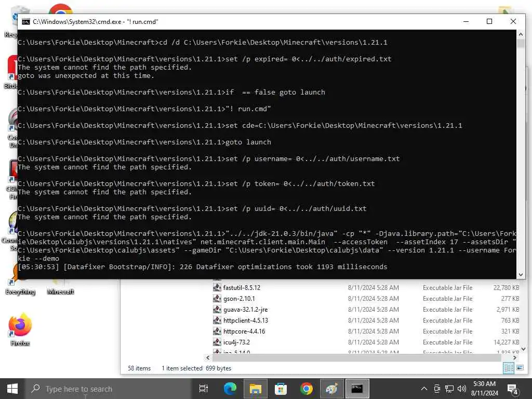The height and width of the screenshot is (399, 532).
Task: Click the 277 KB size cell
Action: pos(510,299)
